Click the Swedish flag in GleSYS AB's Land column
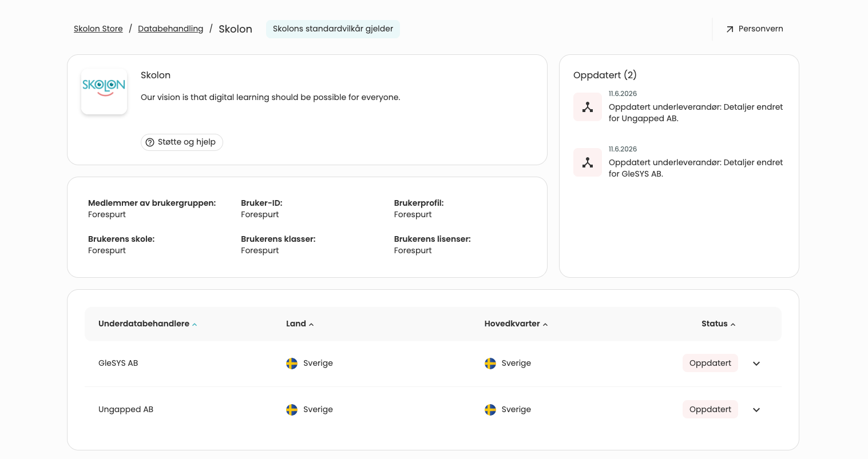 (x=292, y=364)
